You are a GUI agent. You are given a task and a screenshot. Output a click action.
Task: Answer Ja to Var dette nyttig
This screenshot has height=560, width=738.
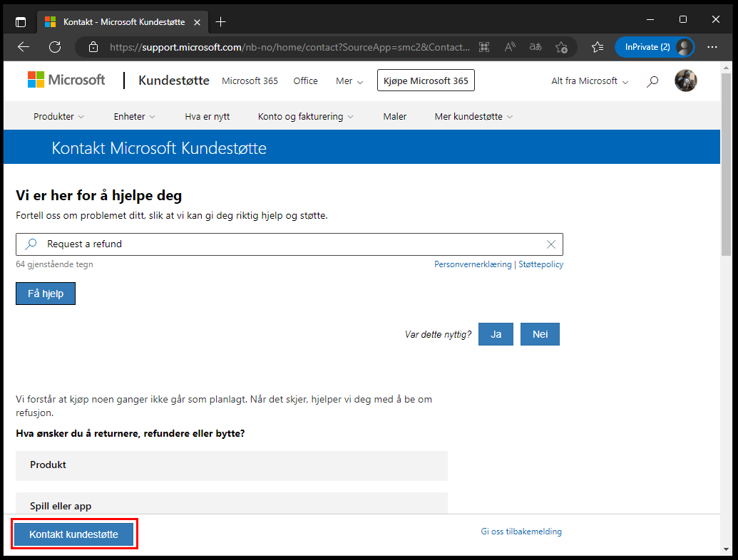(x=496, y=334)
